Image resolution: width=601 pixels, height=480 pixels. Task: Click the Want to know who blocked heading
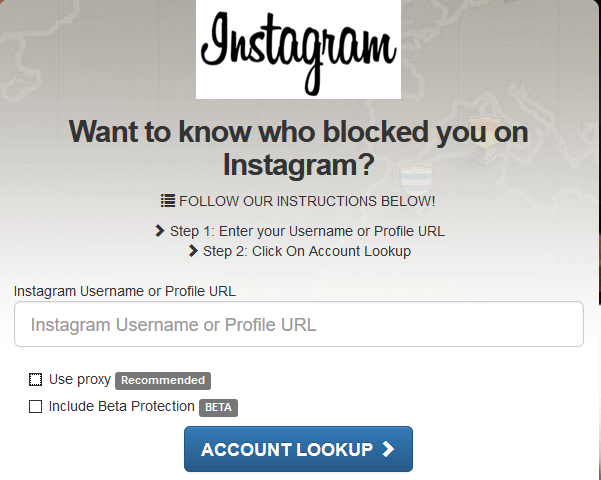299,148
